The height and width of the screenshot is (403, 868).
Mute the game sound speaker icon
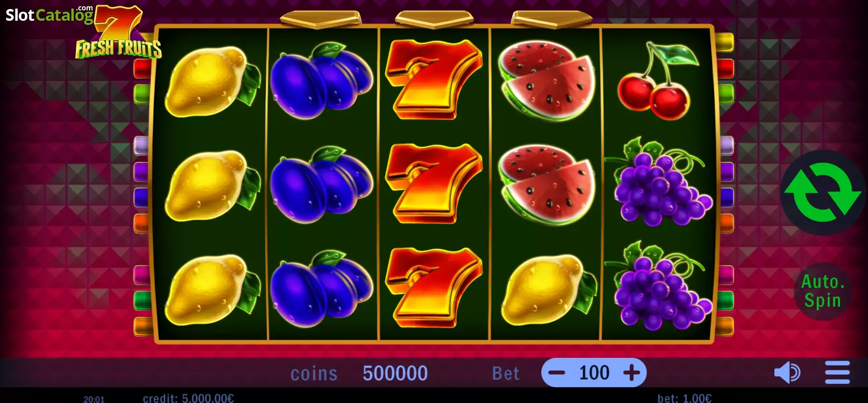(x=787, y=373)
